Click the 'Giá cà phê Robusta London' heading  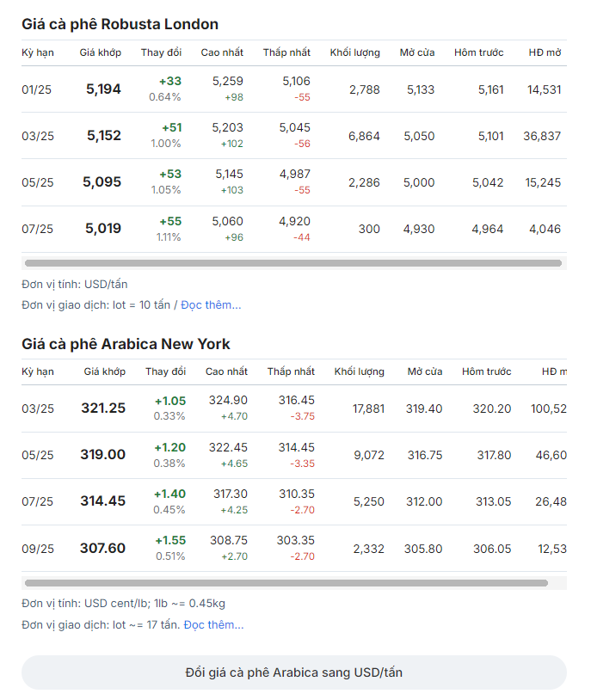[120, 24]
